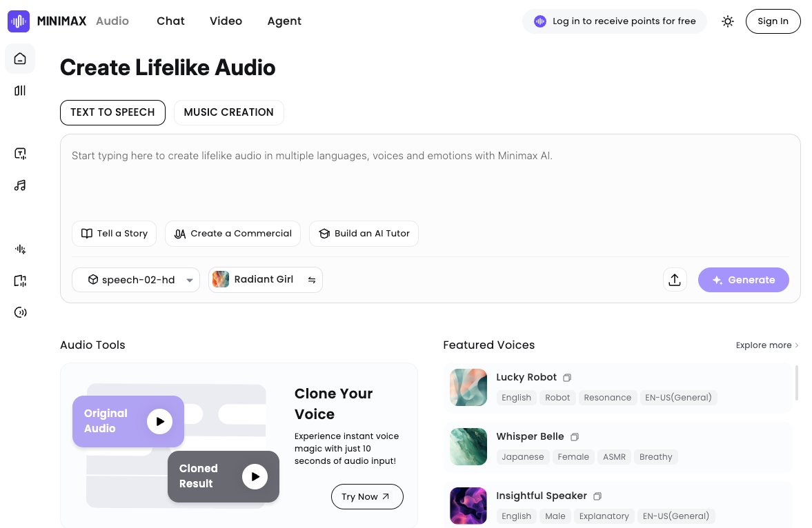Switch to the MUSIC CREATION tab

pyautogui.click(x=228, y=112)
